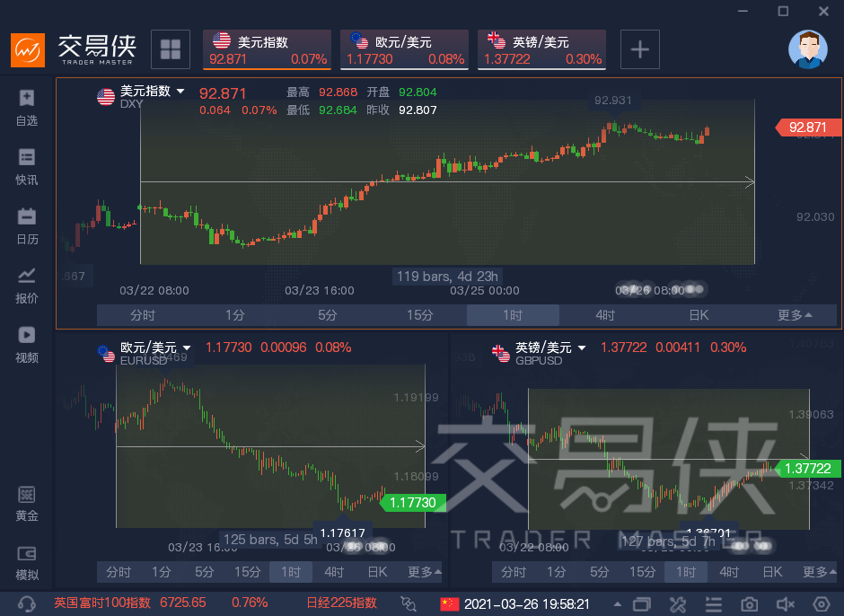Image resolution: width=844 pixels, height=616 pixels.
Task: Click the stacked windows icon in status bar
Action: point(642,604)
